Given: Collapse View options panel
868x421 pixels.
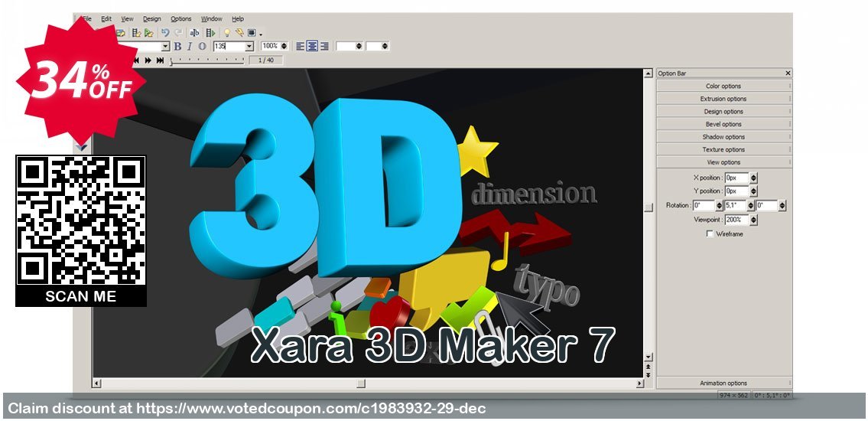Looking at the screenshot, I should [x=724, y=162].
